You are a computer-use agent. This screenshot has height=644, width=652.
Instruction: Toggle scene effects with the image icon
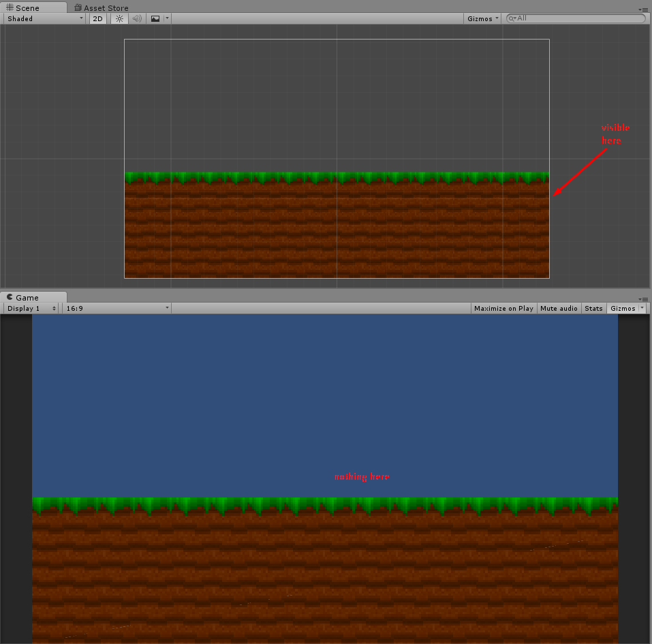[x=155, y=18]
